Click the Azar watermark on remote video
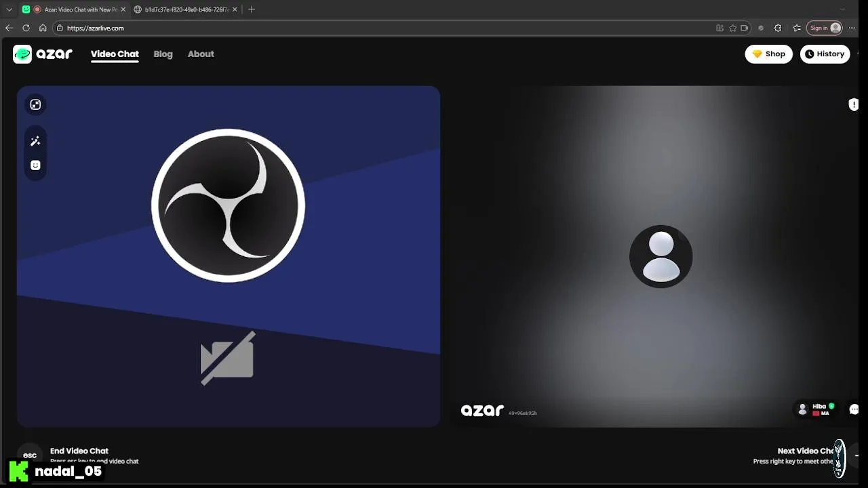The width and height of the screenshot is (868, 488). [483, 410]
